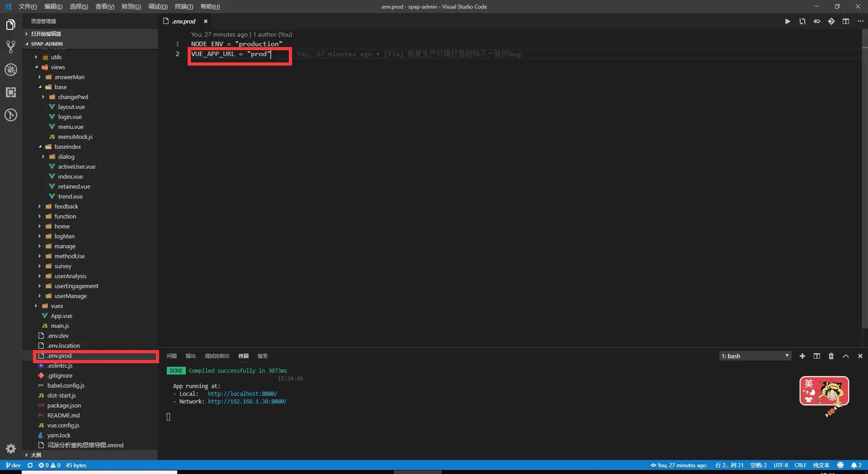Open the localhost:8080 link in terminal
Screen dimensions: 868x474
pyautogui.click(x=243, y=394)
